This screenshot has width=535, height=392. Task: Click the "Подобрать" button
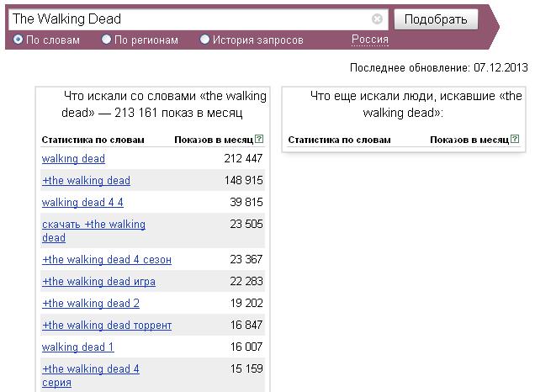pyautogui.click(x=436, y=19)
